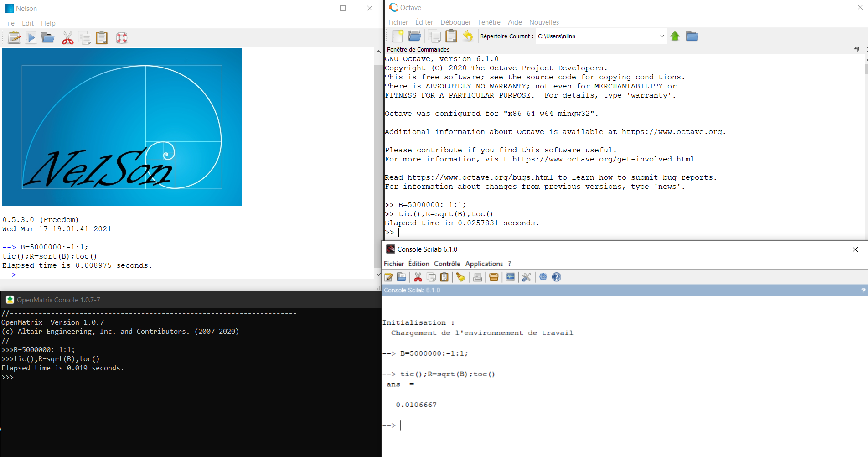868x457 pixels.
Task: Expand the Répertoire Courant directory dropdown in Octave
Action: coord(661,36)
